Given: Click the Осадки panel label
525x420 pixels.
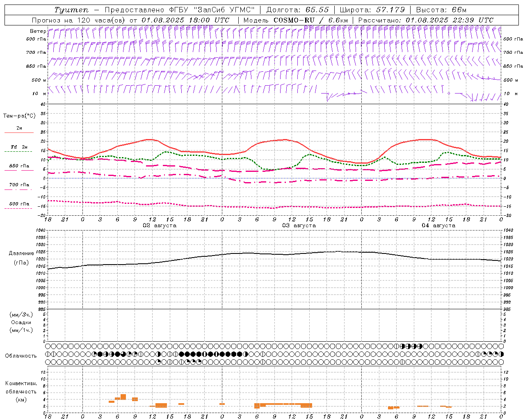Looking at the screenshot, I should pyautogui.click(x=21, y=322).
